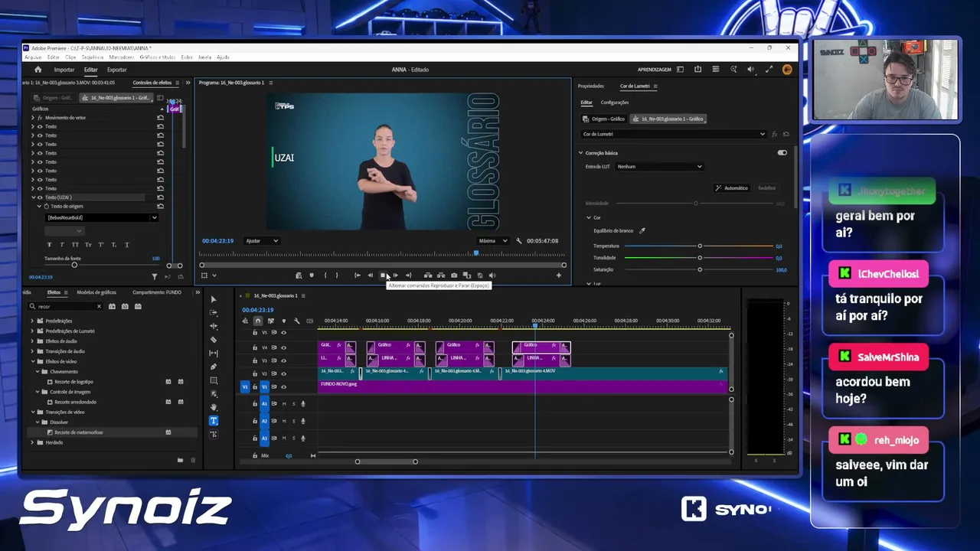Select the Hand tool
The image size is (980, 551).
pos(214,407)
